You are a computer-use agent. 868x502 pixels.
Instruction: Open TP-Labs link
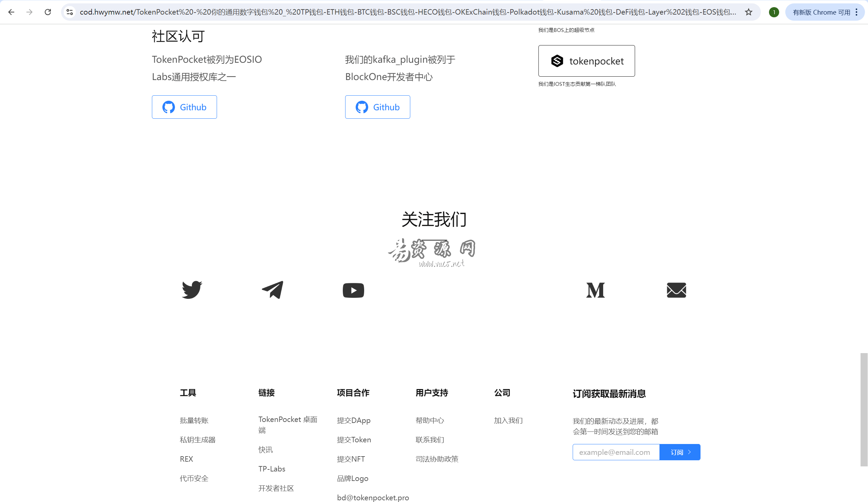click(272, 468)
